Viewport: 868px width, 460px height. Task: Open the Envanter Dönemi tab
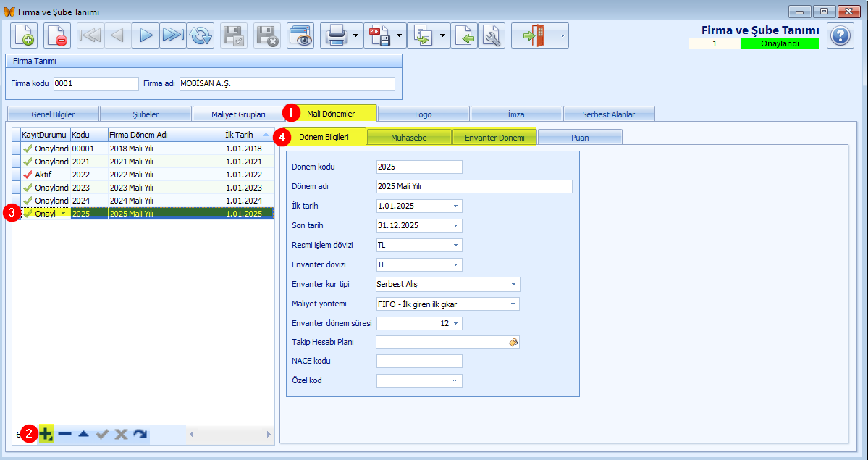coord(494,138)
